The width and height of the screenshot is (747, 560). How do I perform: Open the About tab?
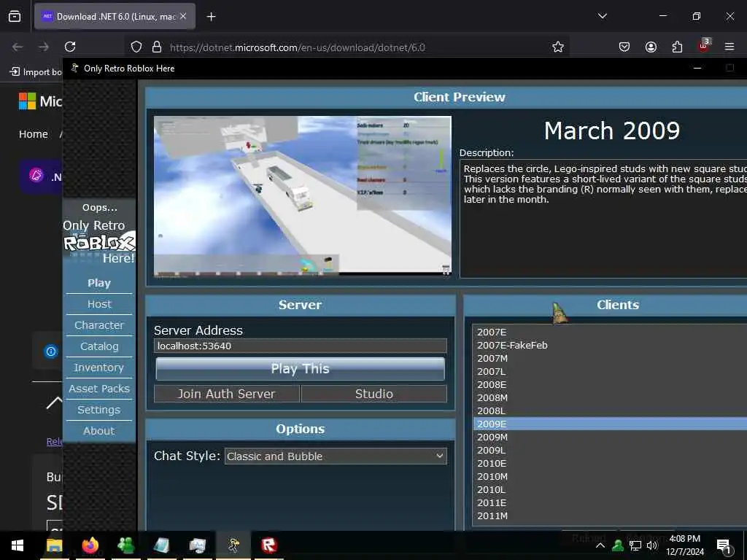pyautogui.click(x=99, y=431)
